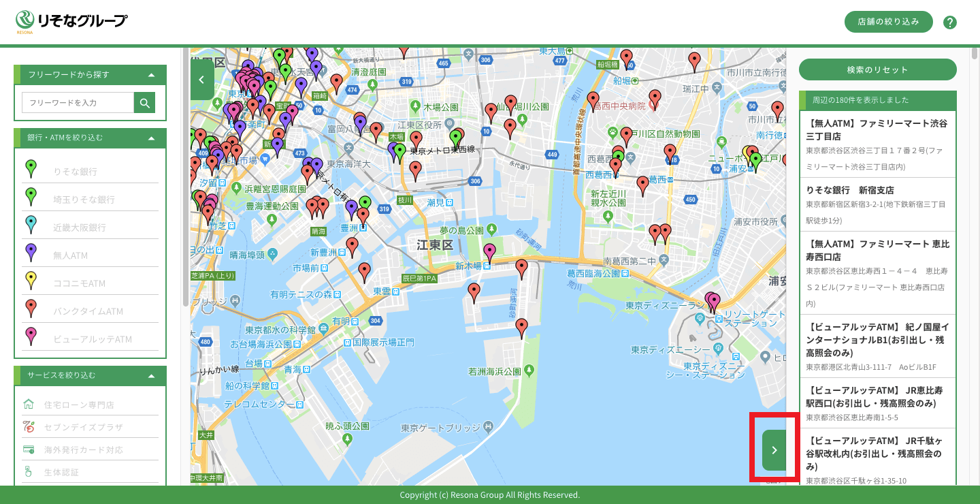Screen dimensions: 980x504
Task: Open りそな銀行 新宿支店 result
Action: 878,204
